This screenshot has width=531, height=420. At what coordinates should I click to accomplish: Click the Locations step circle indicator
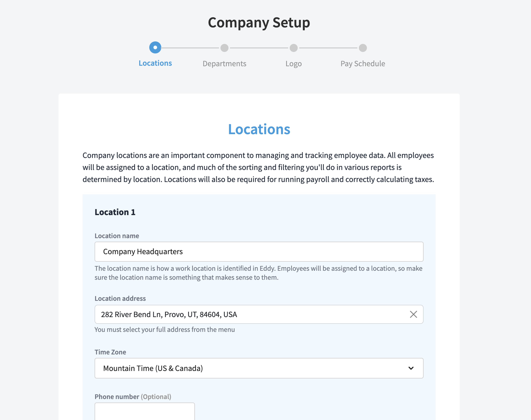[x=155, y=47]
